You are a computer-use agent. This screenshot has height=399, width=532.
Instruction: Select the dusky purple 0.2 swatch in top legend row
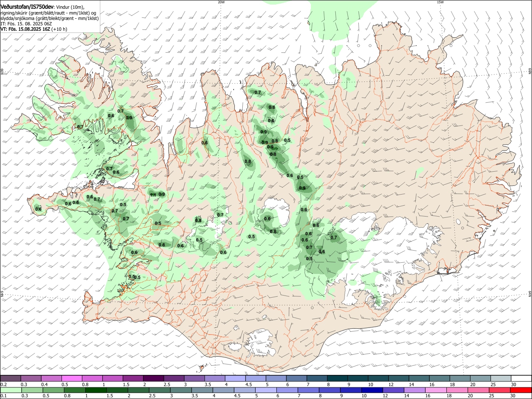[11, 379]
